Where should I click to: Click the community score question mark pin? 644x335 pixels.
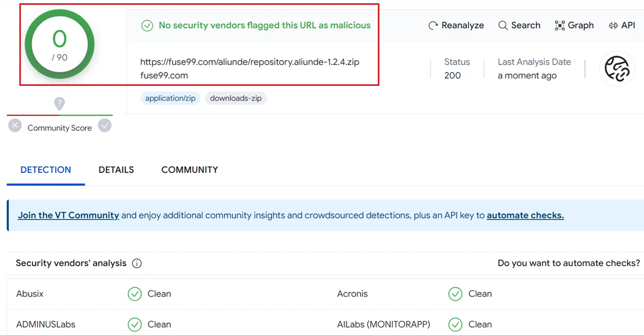tap(60, 104)
